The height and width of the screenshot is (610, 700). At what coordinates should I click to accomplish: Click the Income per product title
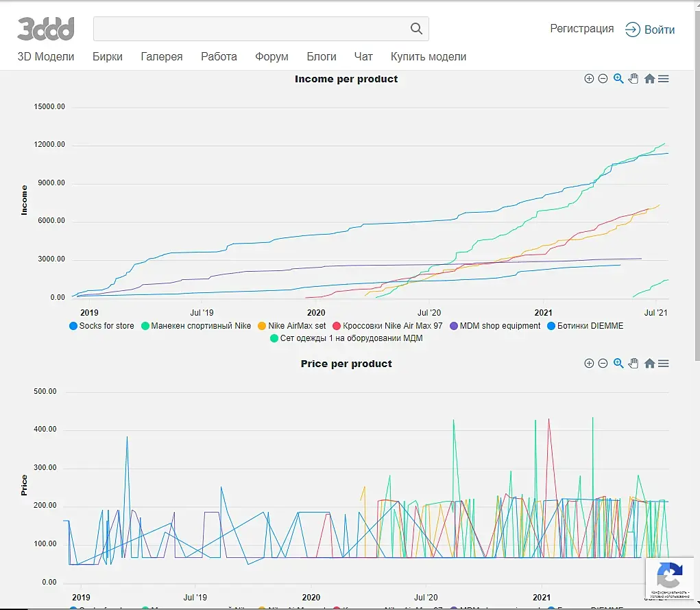[346, 79]
